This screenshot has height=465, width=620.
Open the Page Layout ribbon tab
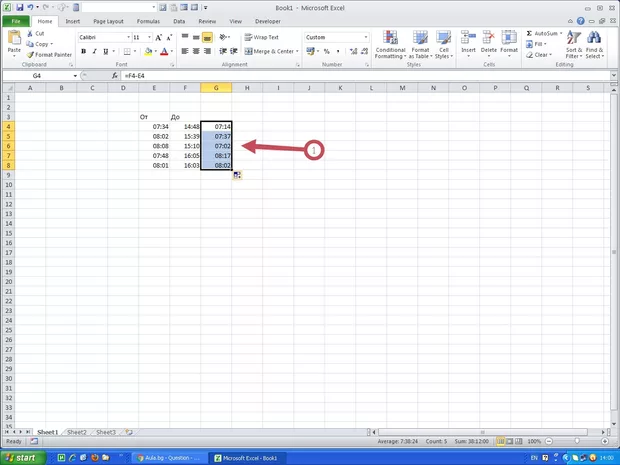(108, 20)
